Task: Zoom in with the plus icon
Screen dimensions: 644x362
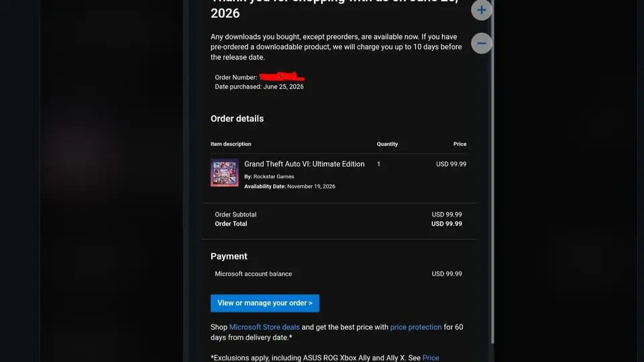Action: click(x=482, y=10)
